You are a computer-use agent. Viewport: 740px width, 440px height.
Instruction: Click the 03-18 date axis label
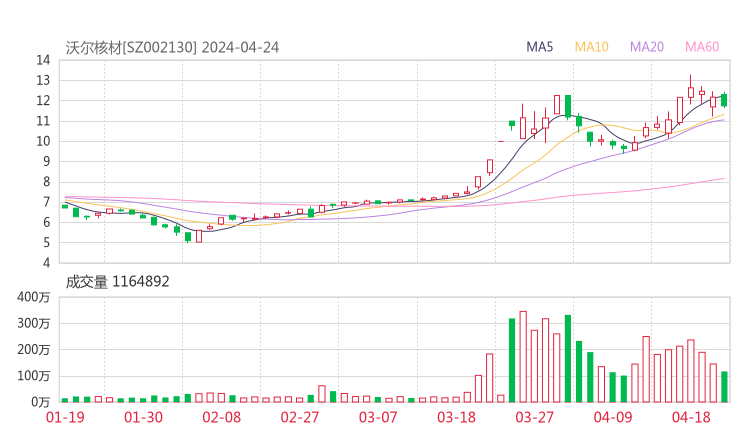click(x=456, y=417)
